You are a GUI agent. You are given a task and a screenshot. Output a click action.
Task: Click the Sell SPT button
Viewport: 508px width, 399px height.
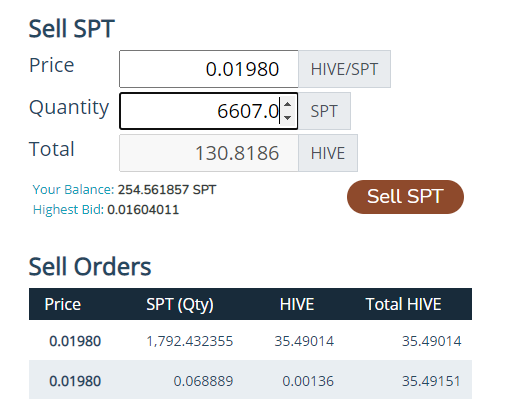[405, 197]
